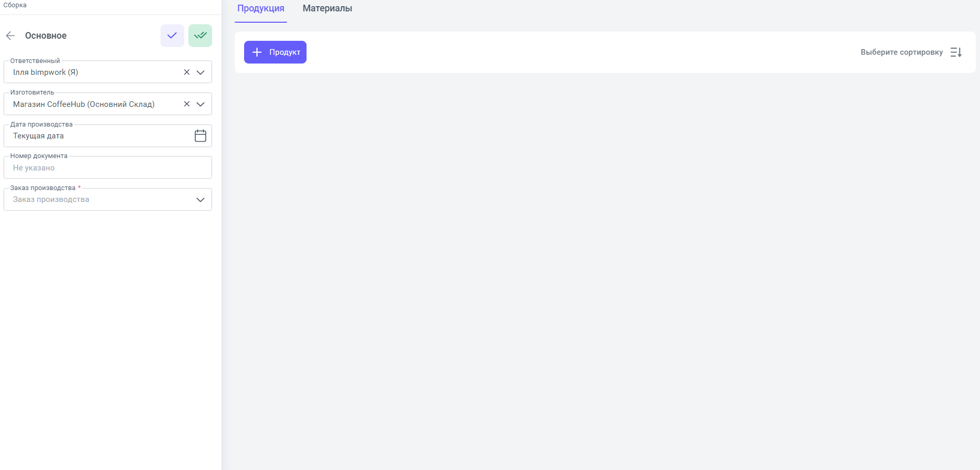Expand the Ответственный dropdown chevron
The height and width of the screenshot is (470, 980).
click(201, 72)
